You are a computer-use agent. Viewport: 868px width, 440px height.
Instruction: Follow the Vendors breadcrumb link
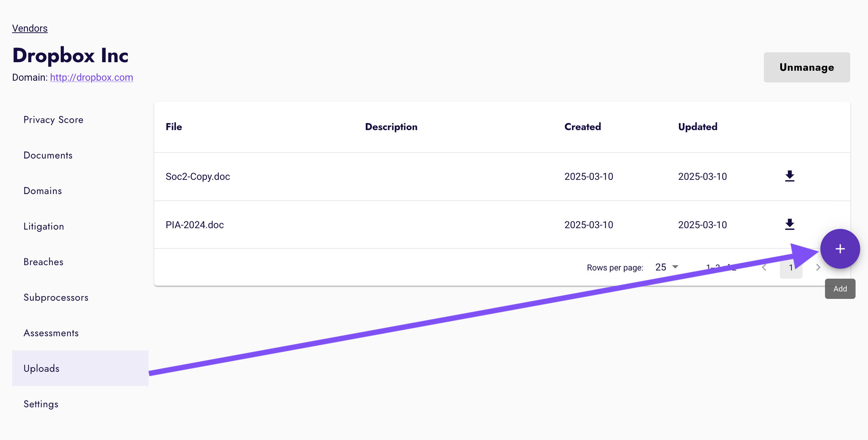pyautogui.click(x=30, y=28)
